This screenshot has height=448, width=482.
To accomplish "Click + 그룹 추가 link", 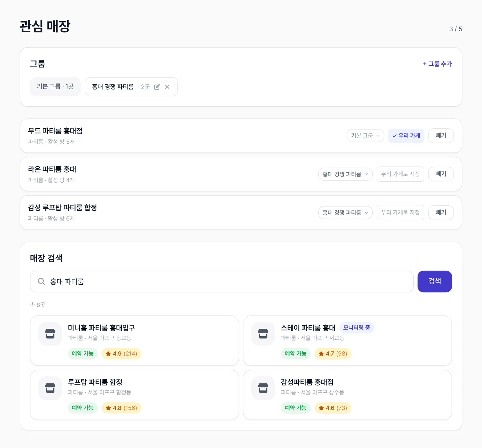I will coord(437,64).
